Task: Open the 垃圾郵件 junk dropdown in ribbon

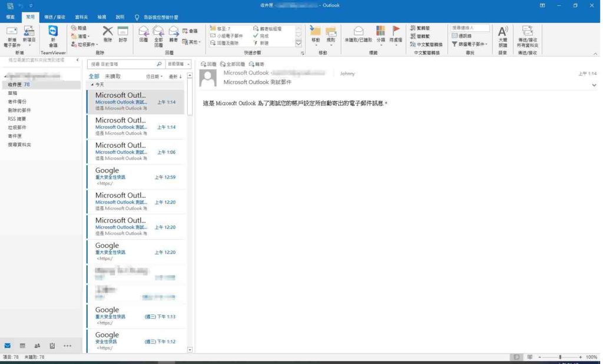Action: point(85,45)
